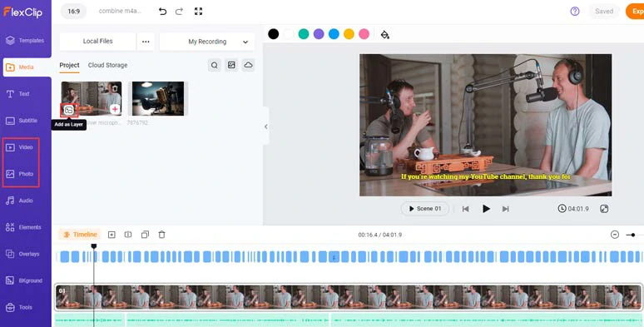Viewport: 644px width, 327px height.
Task: Click the FlexClip logo
Action: [22, 12]
